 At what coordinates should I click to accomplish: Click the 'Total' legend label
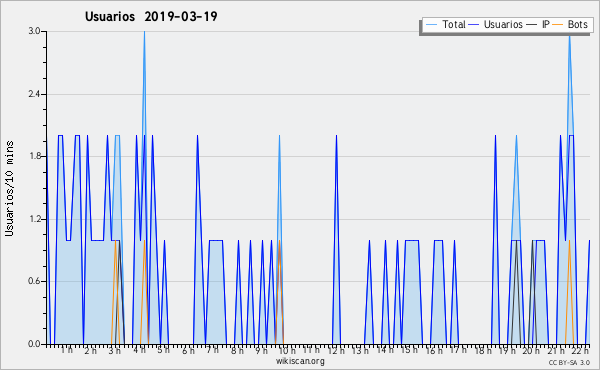point(454,24)
